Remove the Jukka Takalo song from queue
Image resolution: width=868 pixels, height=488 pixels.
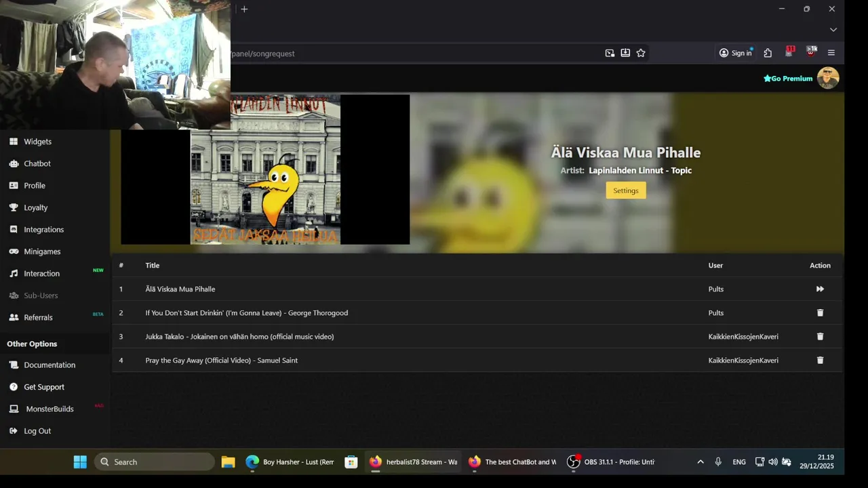[820, 336]
